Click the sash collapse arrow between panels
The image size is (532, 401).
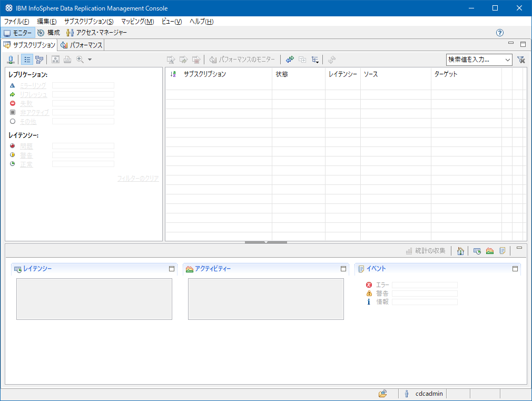click(266, 242)
